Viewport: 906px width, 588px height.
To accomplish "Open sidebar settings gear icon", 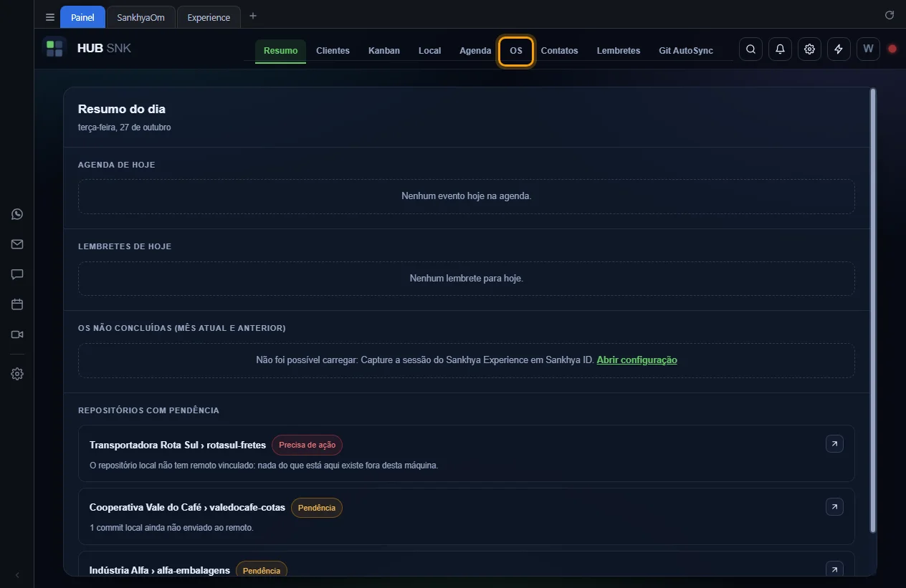I will [x=17, y=374].
